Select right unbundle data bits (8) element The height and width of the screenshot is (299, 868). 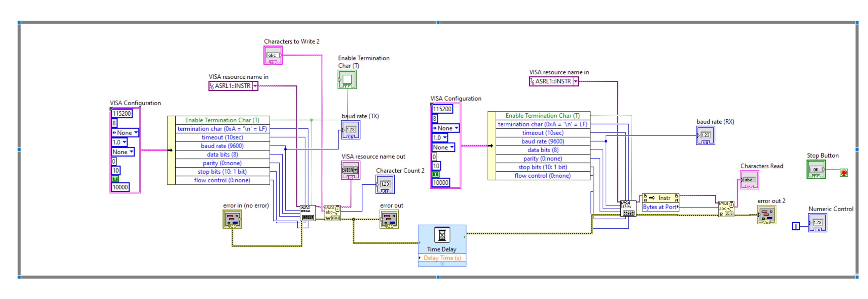point(543,150)
